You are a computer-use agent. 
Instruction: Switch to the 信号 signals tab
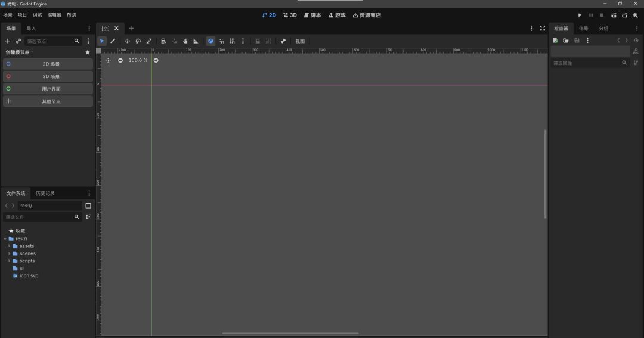point(584,29)
